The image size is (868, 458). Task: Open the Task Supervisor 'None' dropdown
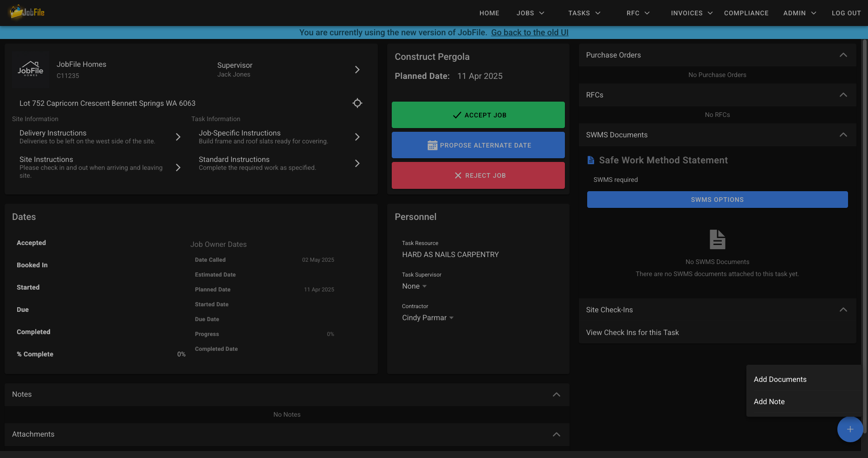coord(415,286)
